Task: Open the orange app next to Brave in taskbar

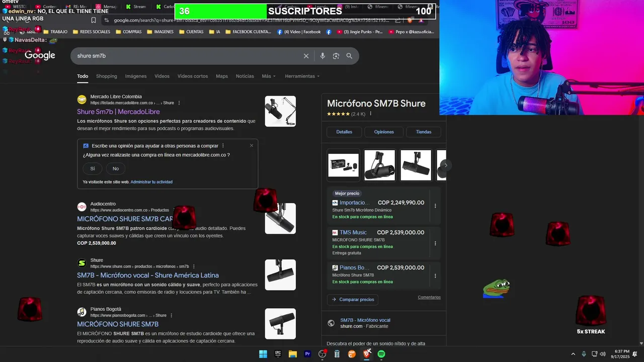Action: point(352,354)
